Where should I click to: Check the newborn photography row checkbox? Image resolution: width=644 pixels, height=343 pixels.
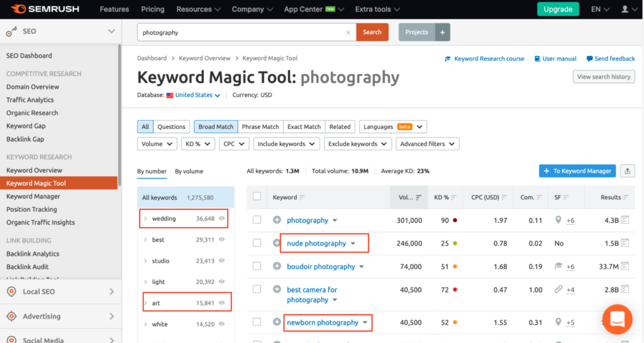coord(257,322)
